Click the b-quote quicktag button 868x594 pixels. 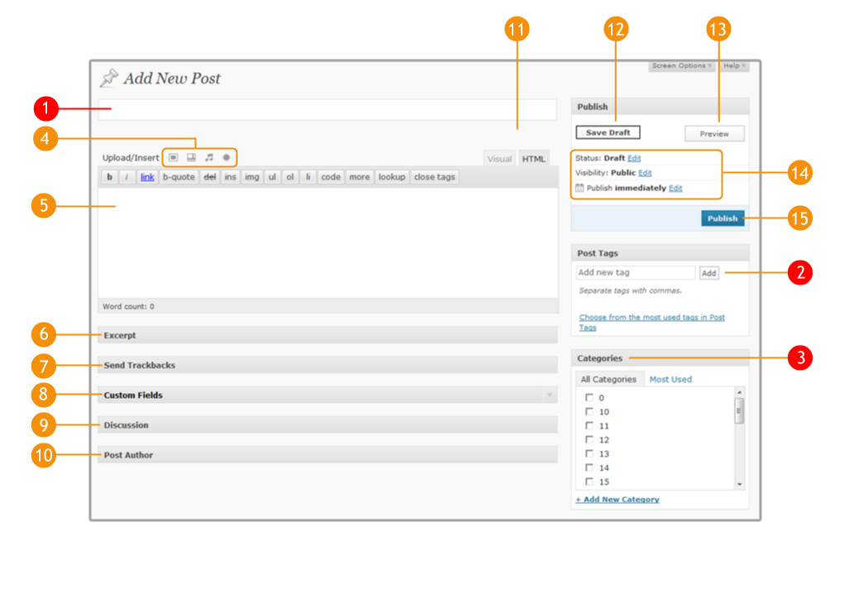(179, 177)
